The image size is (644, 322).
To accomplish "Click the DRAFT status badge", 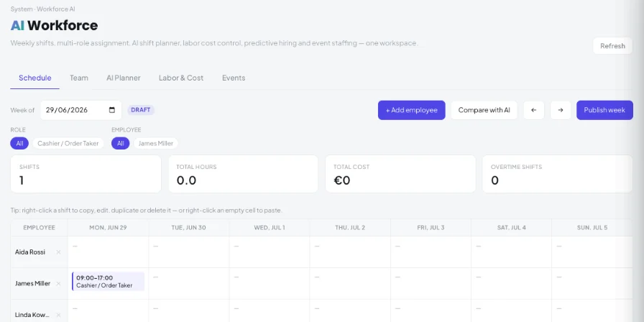I will point(141,110).
